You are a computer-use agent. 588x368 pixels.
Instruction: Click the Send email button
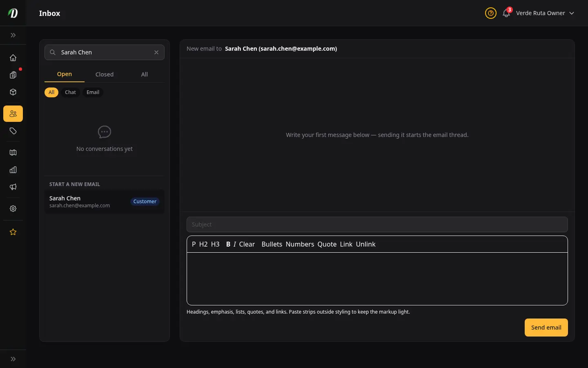[x=546, y=328]
